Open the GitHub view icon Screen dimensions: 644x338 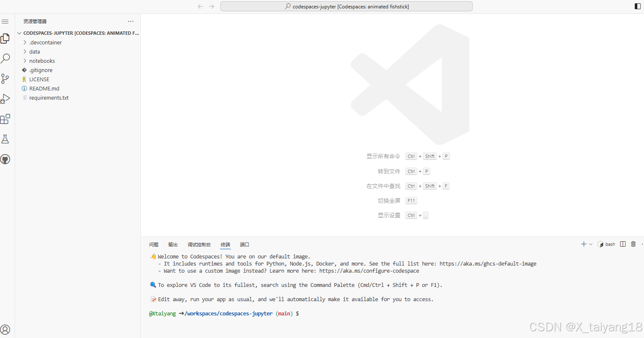[5, 159]
